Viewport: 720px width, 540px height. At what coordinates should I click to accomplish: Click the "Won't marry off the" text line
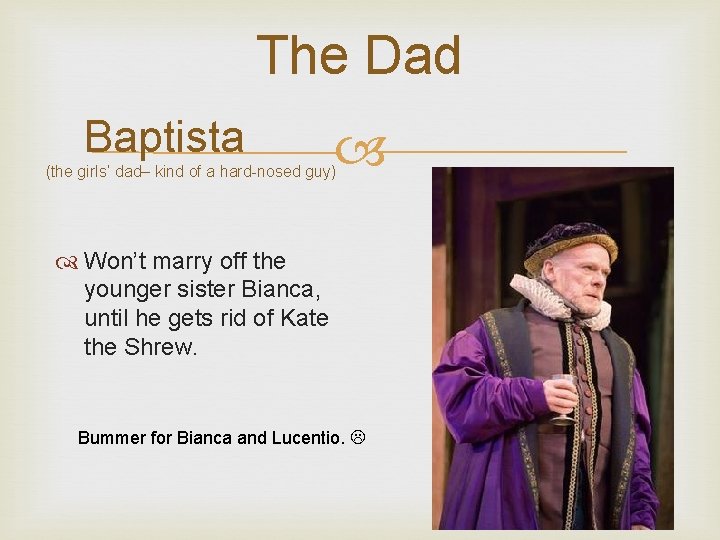185,262
